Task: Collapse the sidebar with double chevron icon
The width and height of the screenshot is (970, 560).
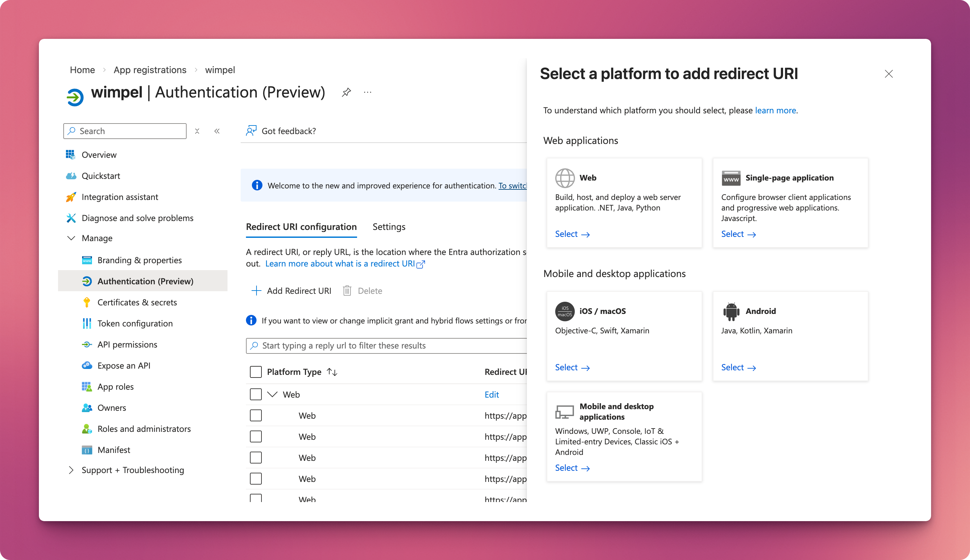Action: coord(217,131)
